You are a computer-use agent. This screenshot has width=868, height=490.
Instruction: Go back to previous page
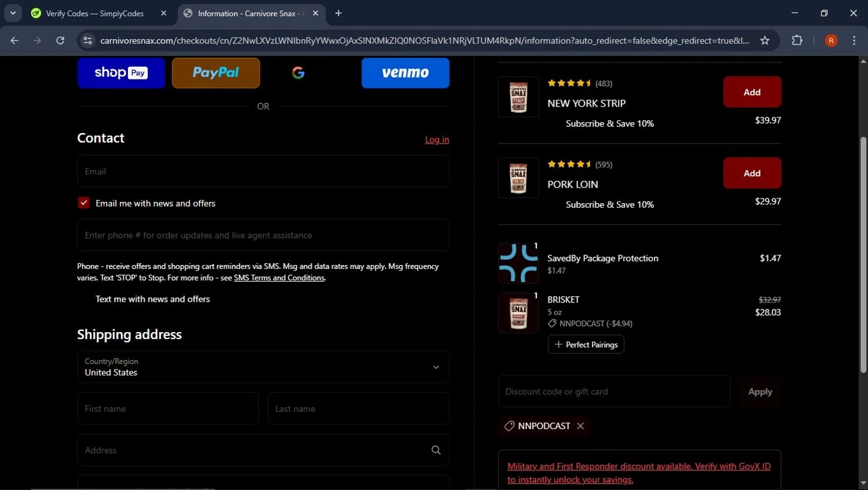(14, 40)
